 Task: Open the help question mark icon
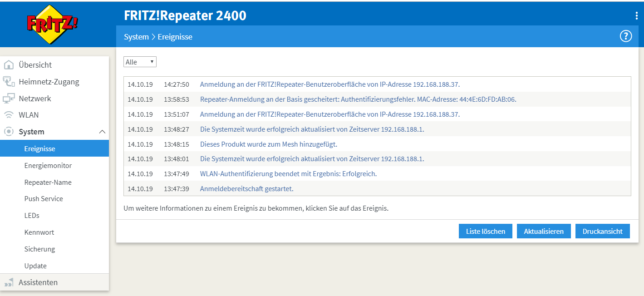point(626,36)
